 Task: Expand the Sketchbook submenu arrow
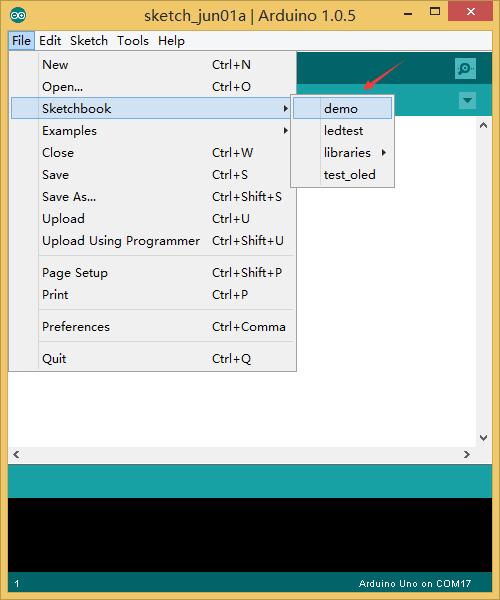[x=285, y=109]
